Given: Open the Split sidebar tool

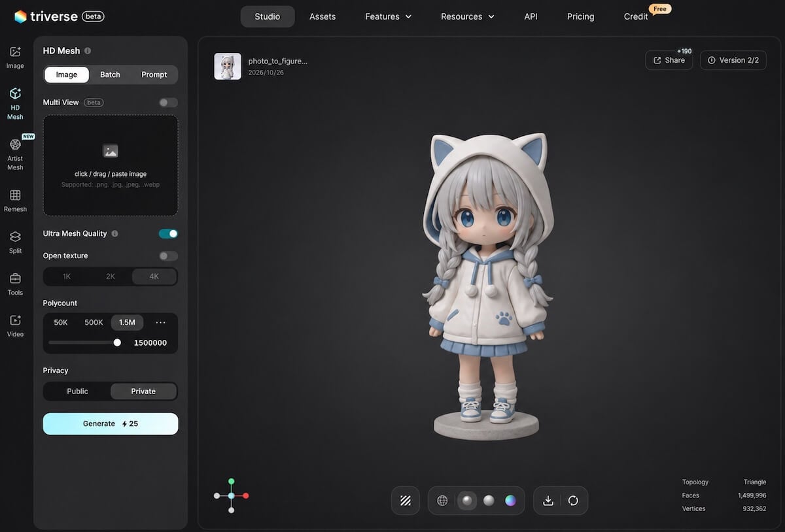Looking at the screenshot, I should pyautogui.click(x=15, y=242).
